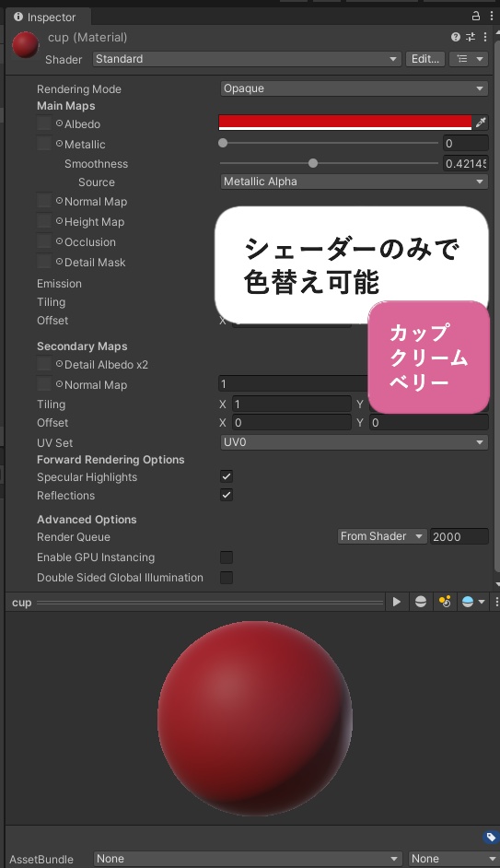Click Forward Rendering Options heading
The height and width of the screenshot is (868, 500).
pyautogui.click(x=110, y=460)
